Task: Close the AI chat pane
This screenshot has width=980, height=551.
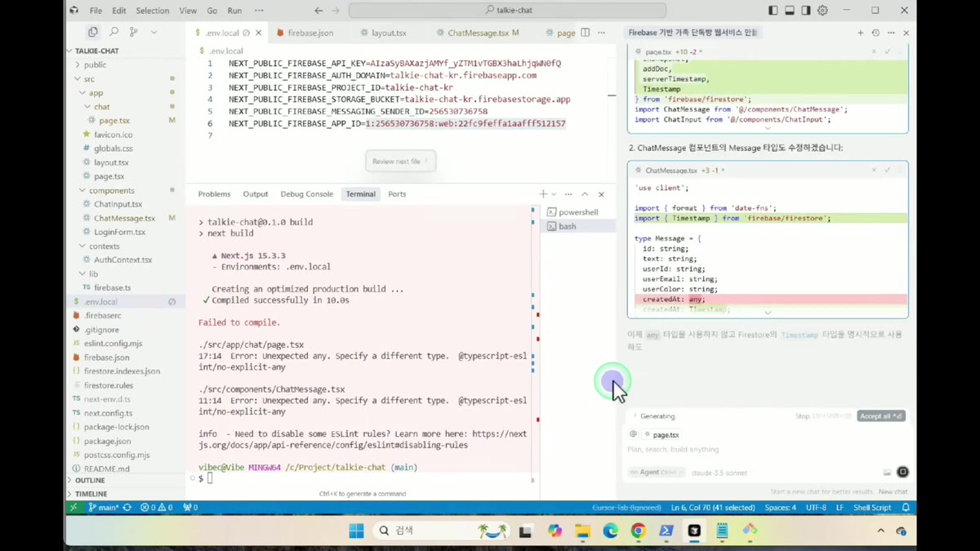Action: 906,33
